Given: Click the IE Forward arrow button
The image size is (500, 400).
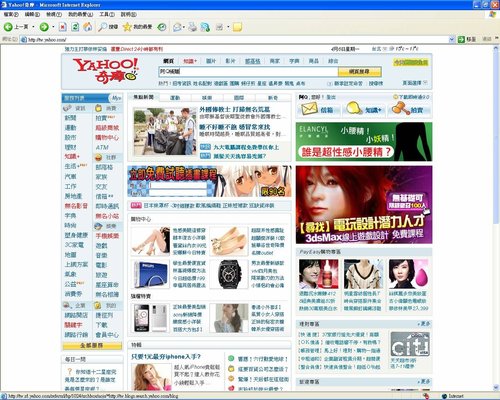Looking at the screenshot, I should [x=44, y=27].
